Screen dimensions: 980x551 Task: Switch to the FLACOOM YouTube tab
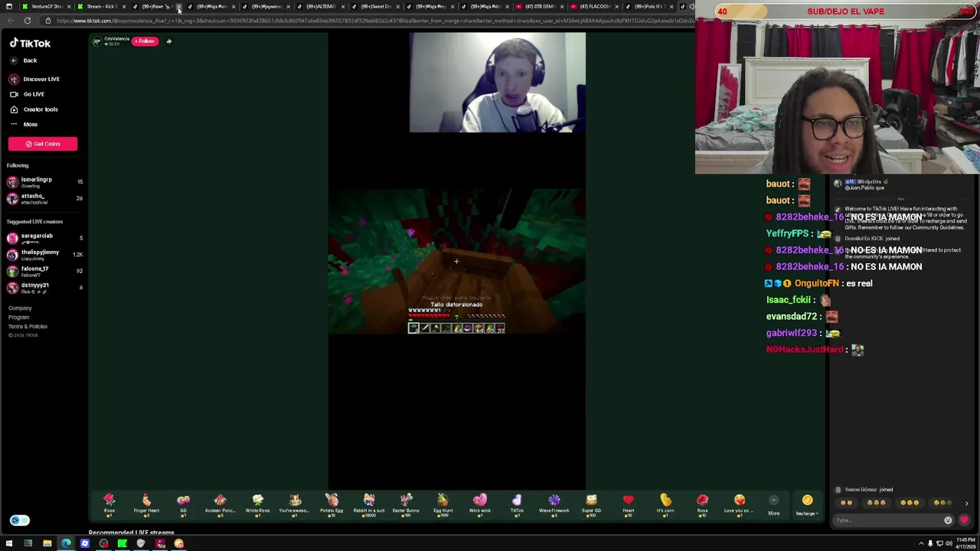[x=595, y=6]
